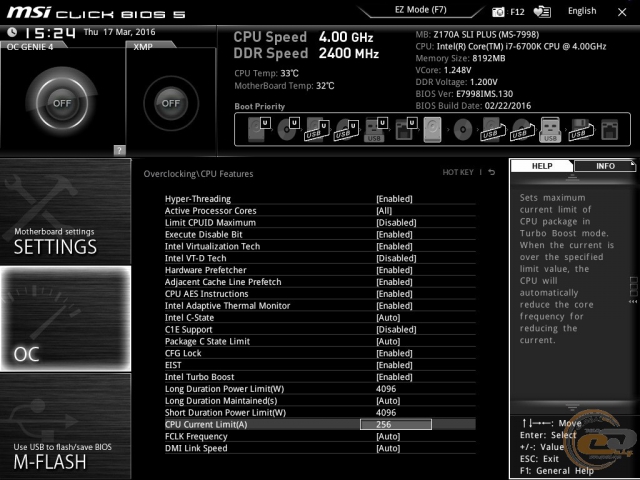Select the legacy CD/DVD boot icon without USB tag
This screenshot has height=480, width=640.
click(463, 130)
